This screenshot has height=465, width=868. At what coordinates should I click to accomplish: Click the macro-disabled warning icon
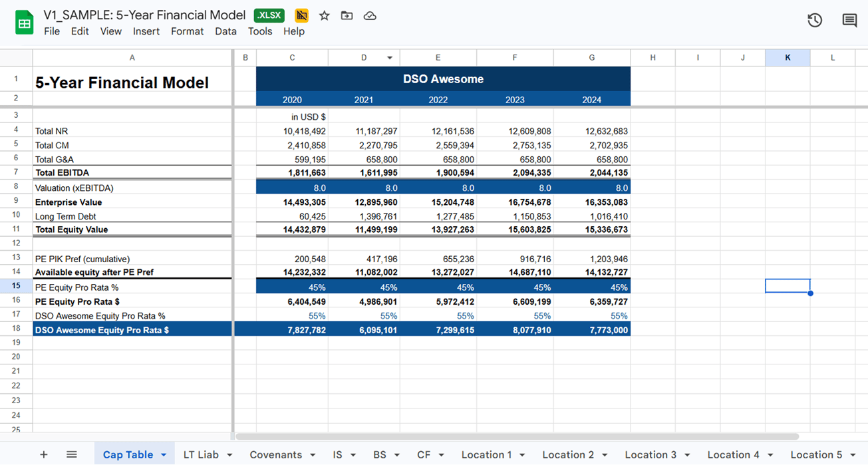pos(301,15)
